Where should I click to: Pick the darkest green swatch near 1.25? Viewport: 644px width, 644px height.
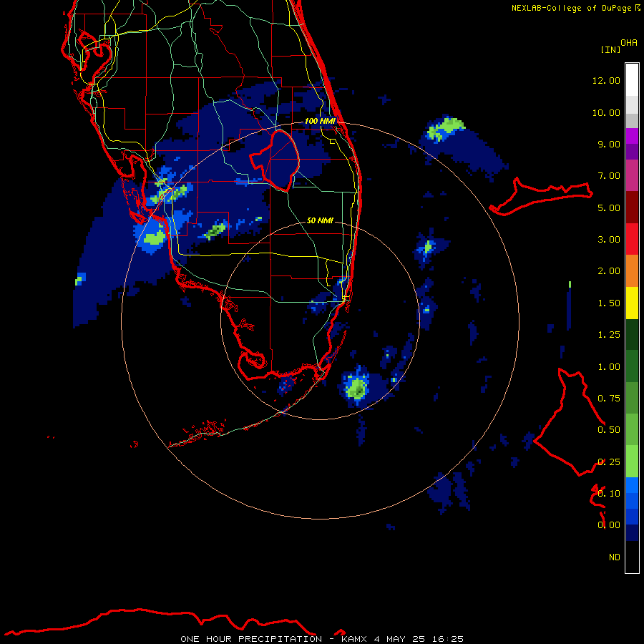[x=632, y=335]
